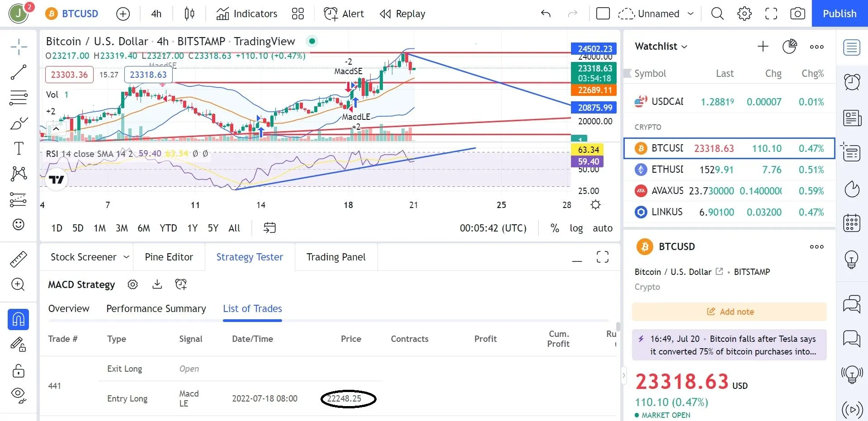Select the ruler measure tool
The image size is (868, 421).
click(19, 259)
